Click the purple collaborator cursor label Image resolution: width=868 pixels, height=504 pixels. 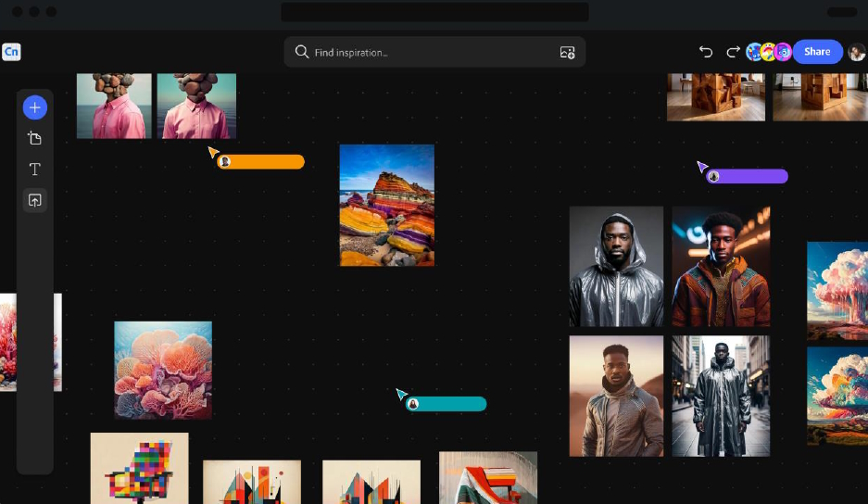coord(747,176)
